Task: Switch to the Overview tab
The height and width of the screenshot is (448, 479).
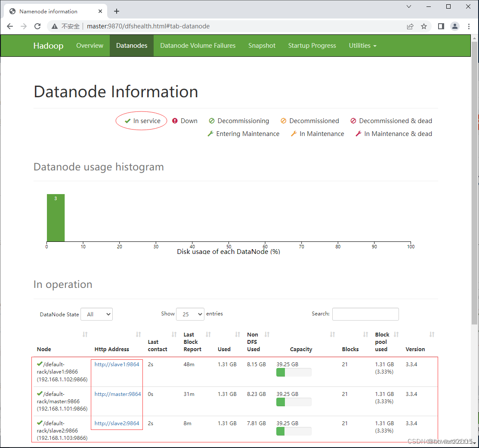Action: point(90,46)
